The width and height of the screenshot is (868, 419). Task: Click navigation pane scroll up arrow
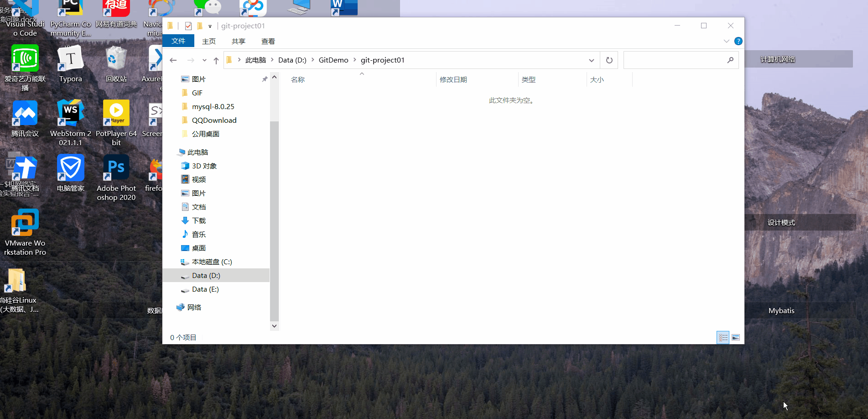(274, 77)
